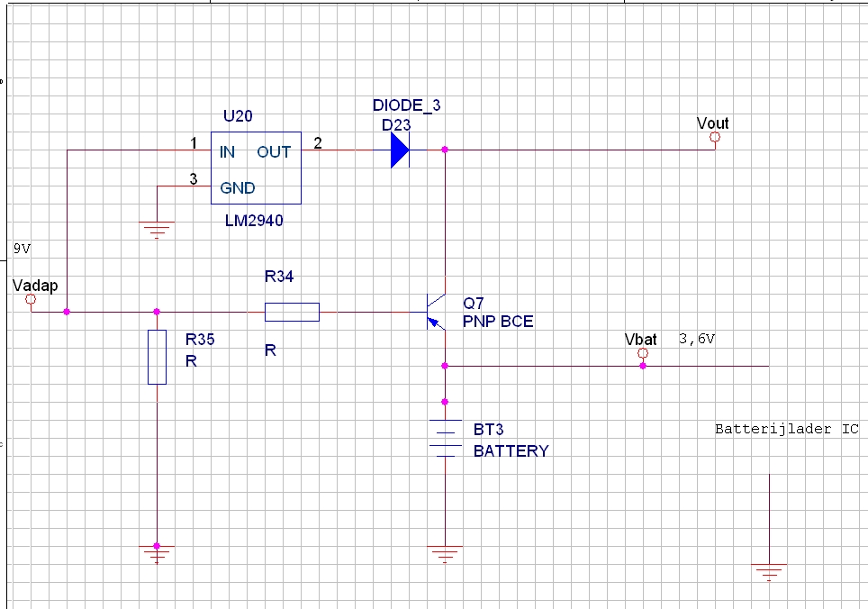Select the Vout terminal circle

(x=715, y=138)
